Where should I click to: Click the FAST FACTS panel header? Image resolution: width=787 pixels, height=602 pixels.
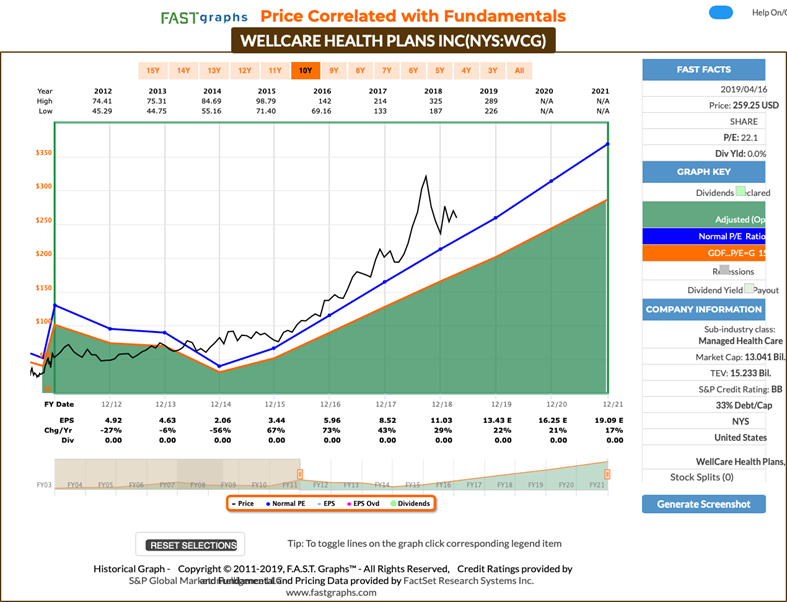point(704,69)
